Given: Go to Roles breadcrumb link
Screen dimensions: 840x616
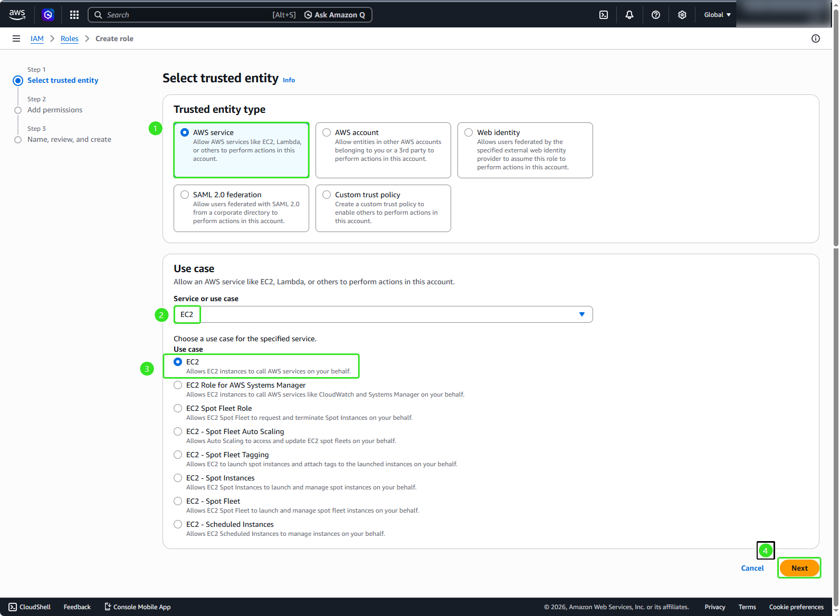Looking at the screenshot, I should pyautogui.click(x=70, y=38).
